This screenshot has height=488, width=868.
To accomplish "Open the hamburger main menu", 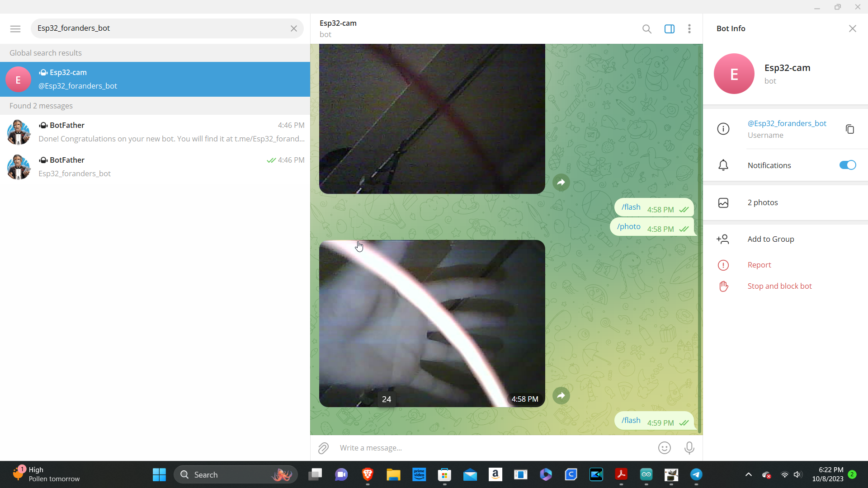I will [15, 28].
